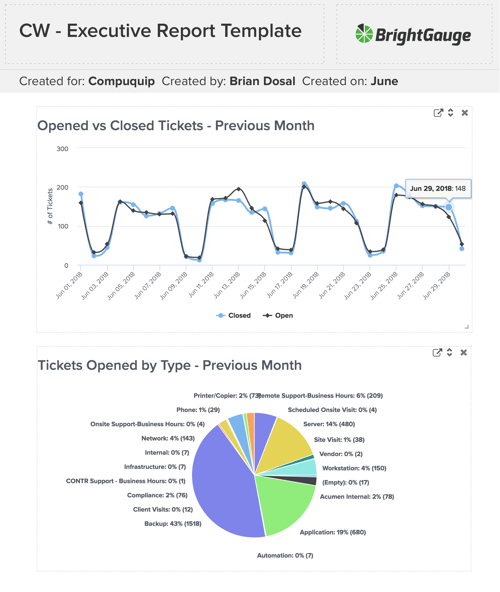Click the CW - Executive Report Template title
This screenshot has width=500, height=592.
coord(160,31)
